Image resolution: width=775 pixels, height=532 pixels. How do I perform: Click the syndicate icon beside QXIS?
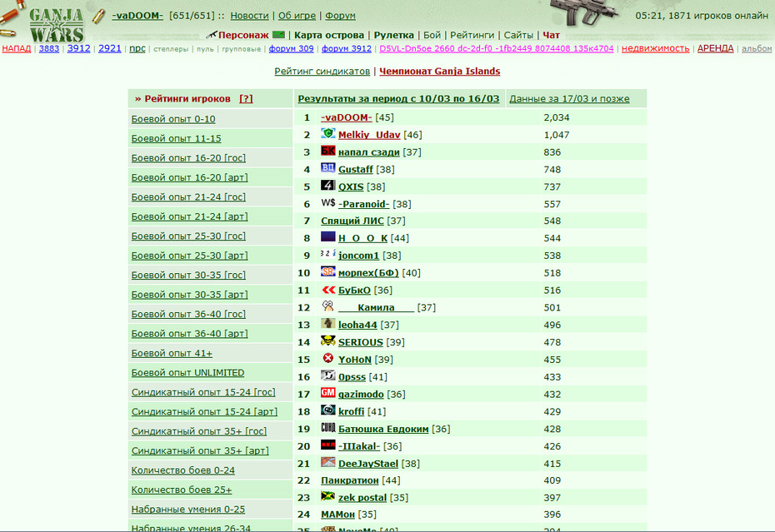tap(327, 185)
